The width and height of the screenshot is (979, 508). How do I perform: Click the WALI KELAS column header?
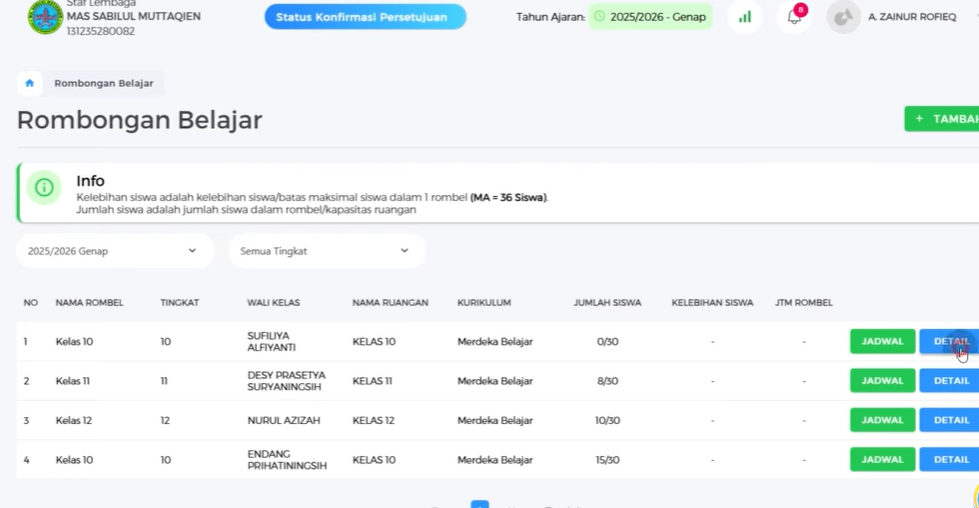pyautogui.click(x=273, y=303)
